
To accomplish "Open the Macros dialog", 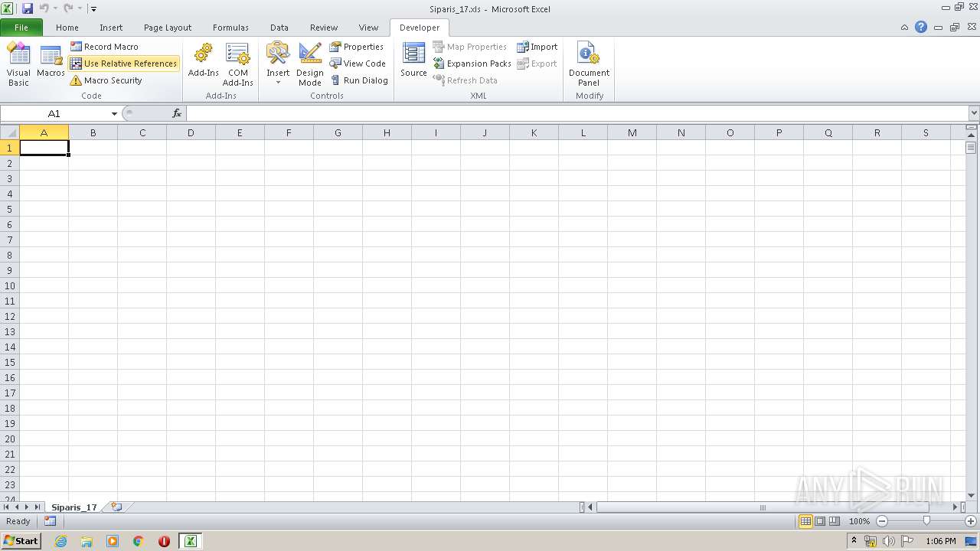I will point(51,61).
